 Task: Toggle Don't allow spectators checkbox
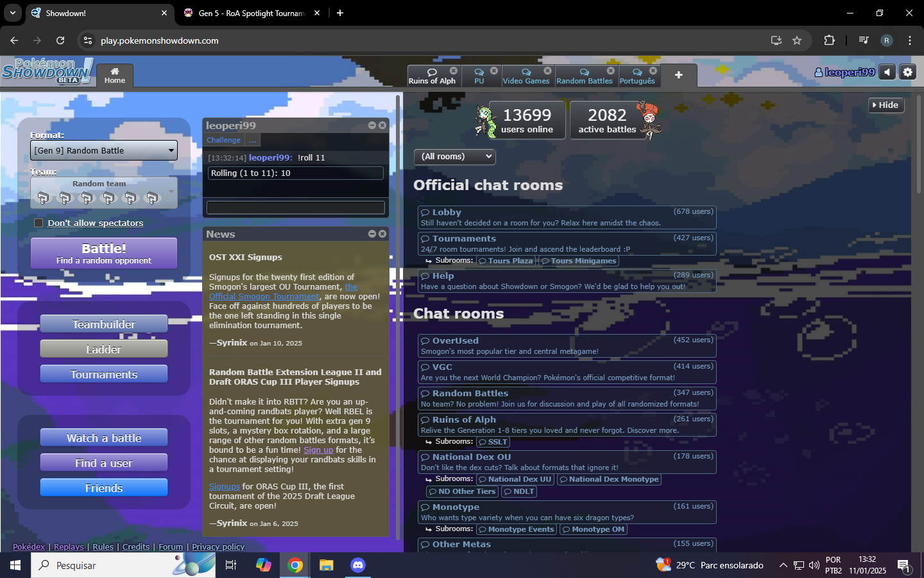coord(38,223)
